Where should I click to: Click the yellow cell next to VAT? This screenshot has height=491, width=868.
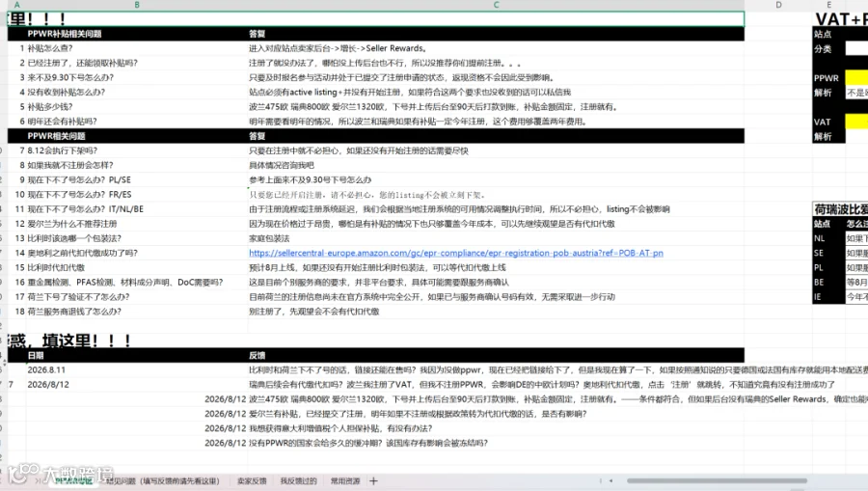856,122
